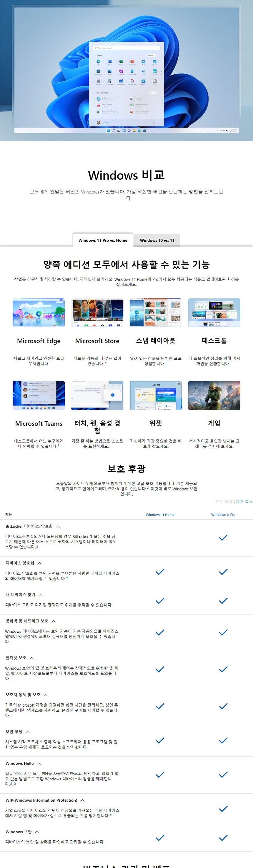Open the Microsoft Store feature image
This screenshot has height=868, width=253.
pos(97,312)
